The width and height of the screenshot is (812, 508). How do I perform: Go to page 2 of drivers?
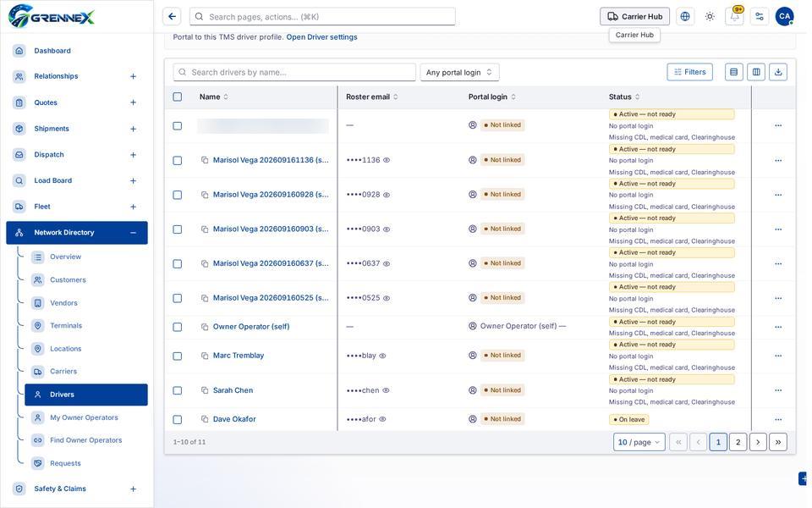[x=738, y=442]
